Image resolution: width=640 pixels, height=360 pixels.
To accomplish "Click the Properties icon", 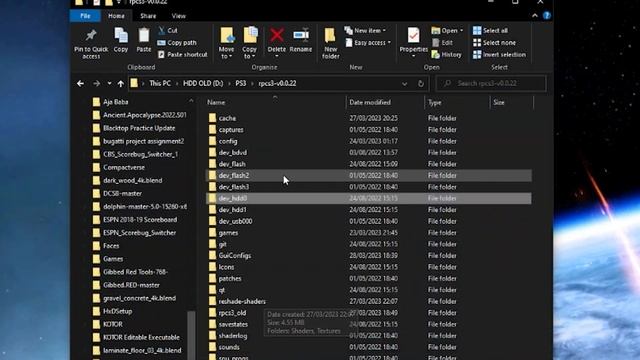I will click(413, 36).
